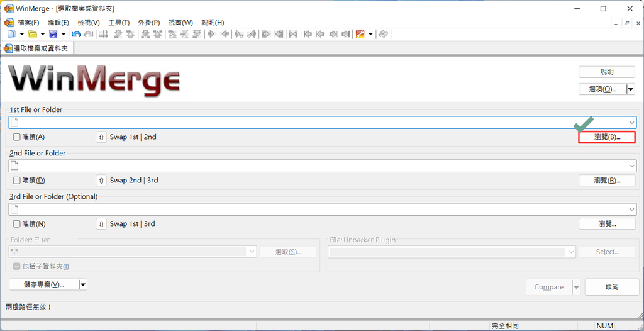Click the First difference toolbar icon
The image size is (644, 331).
(x=172, y=34)
